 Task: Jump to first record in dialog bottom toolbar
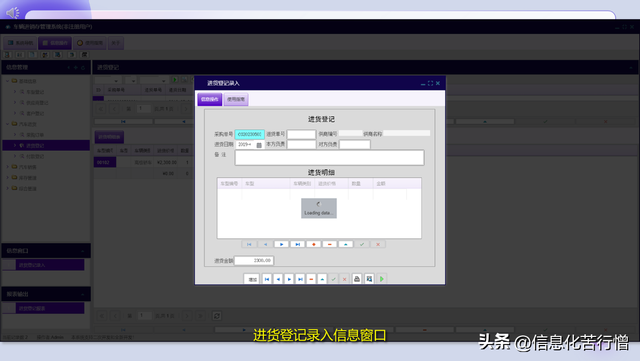(x=267, y=279)
